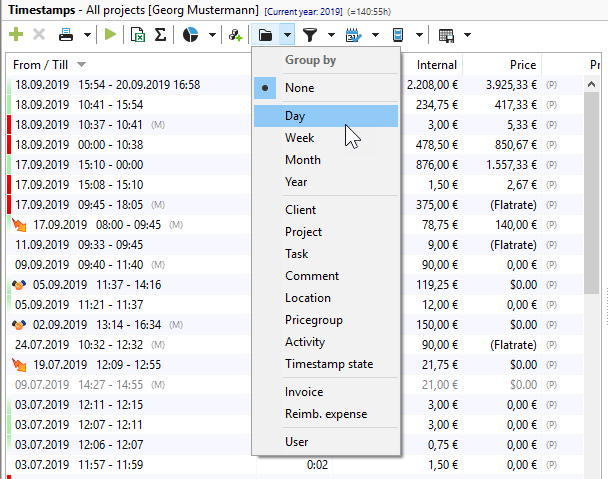Group timestamps by Client
Viewport: 608px width, 479px height.
(300, 210)
